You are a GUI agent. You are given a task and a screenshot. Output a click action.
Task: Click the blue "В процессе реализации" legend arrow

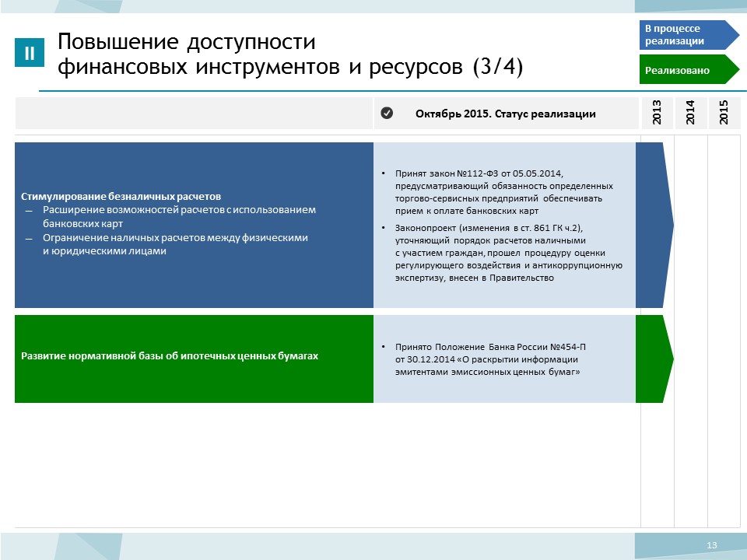689,35
